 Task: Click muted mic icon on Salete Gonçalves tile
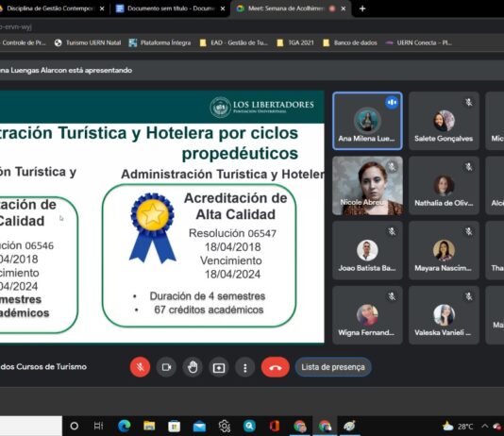point(469,103)
